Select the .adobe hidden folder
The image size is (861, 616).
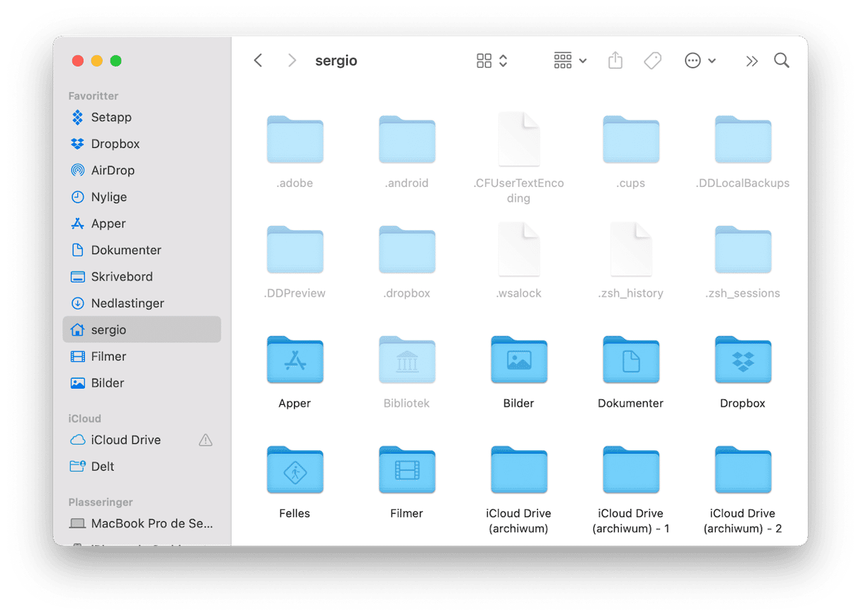[295, 139]
